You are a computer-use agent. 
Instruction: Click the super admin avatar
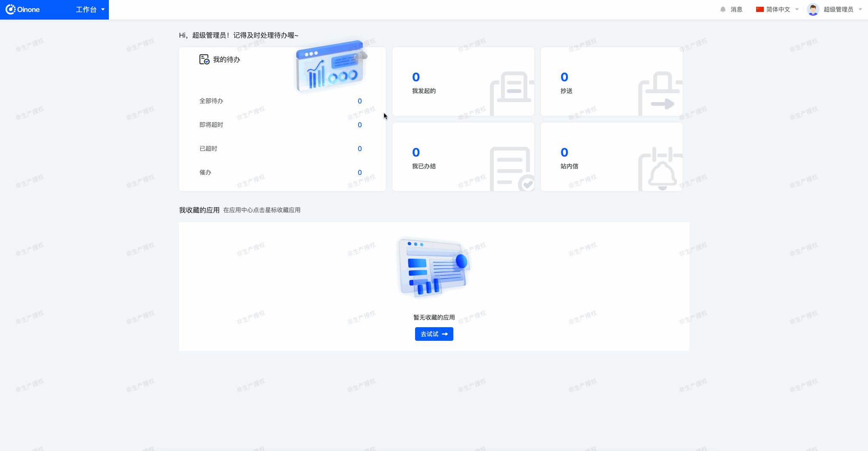(x=813, y=9)
